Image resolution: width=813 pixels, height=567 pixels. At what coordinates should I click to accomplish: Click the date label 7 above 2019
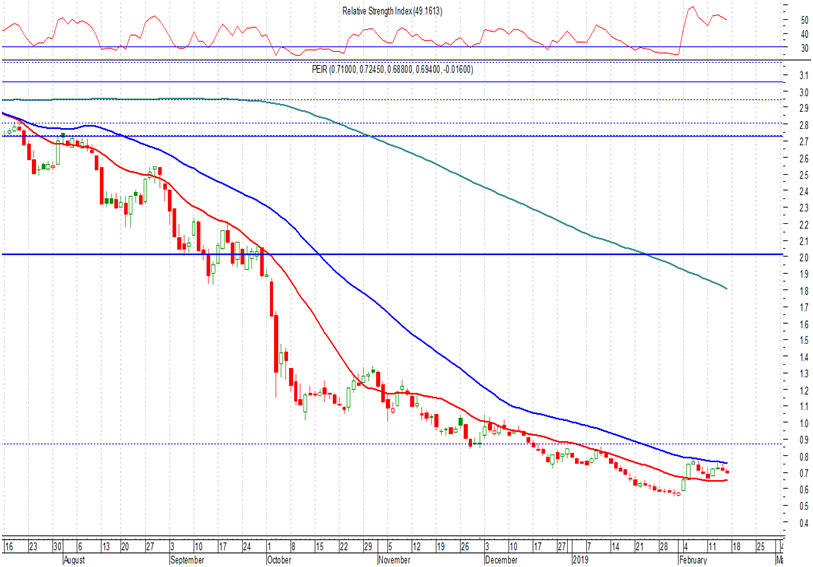pos(589,547)
